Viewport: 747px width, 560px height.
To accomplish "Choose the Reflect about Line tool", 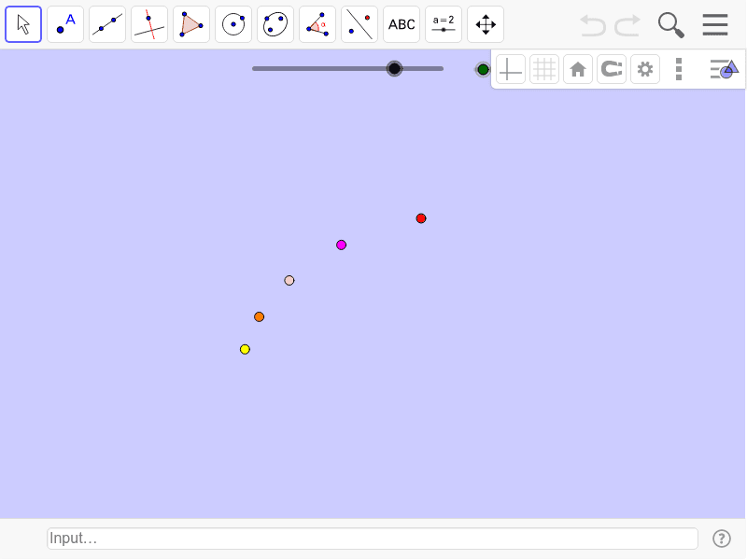I will point(359,24).
